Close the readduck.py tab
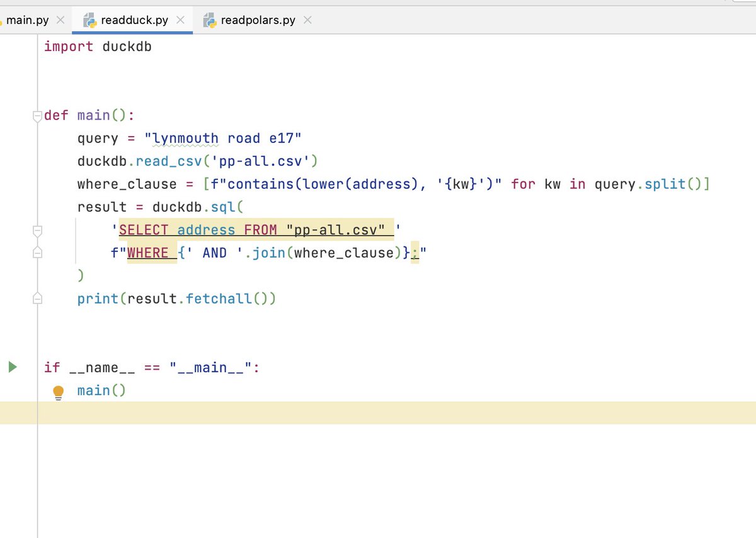This screenshot has height=538, width=756. [180, 20]
